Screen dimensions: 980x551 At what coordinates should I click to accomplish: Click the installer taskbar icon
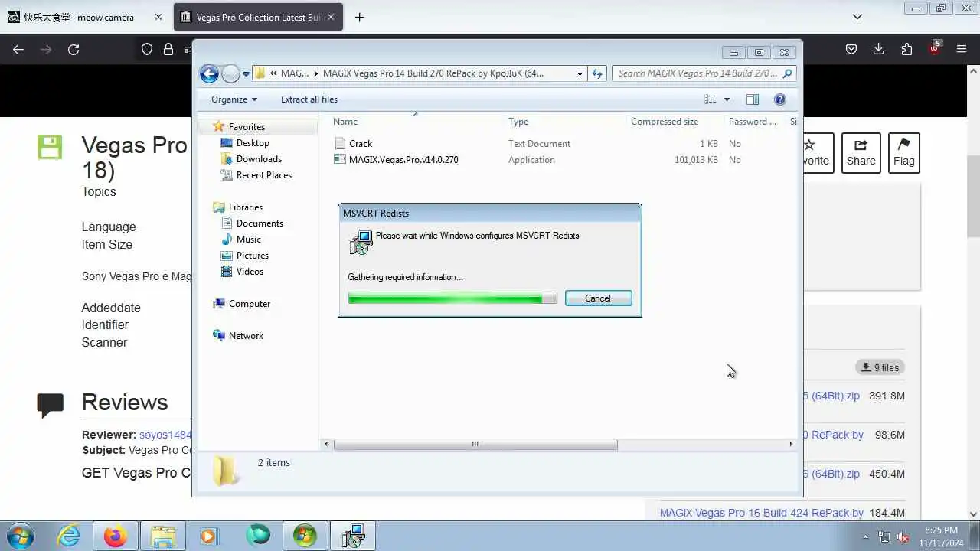point(353,536)
